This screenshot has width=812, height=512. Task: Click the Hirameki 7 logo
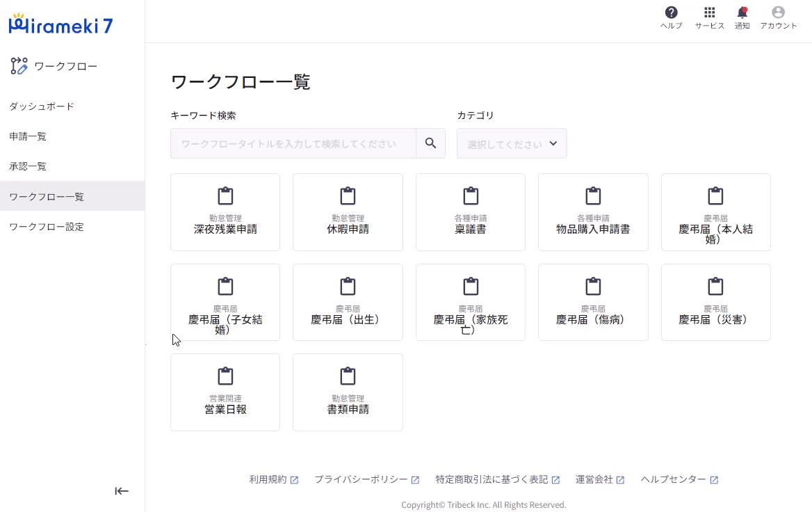[60, 24]
